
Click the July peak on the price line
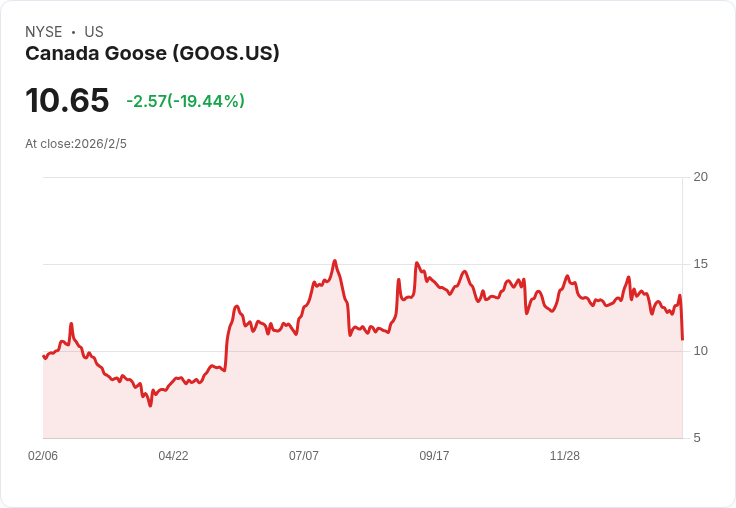coord(335,261)
